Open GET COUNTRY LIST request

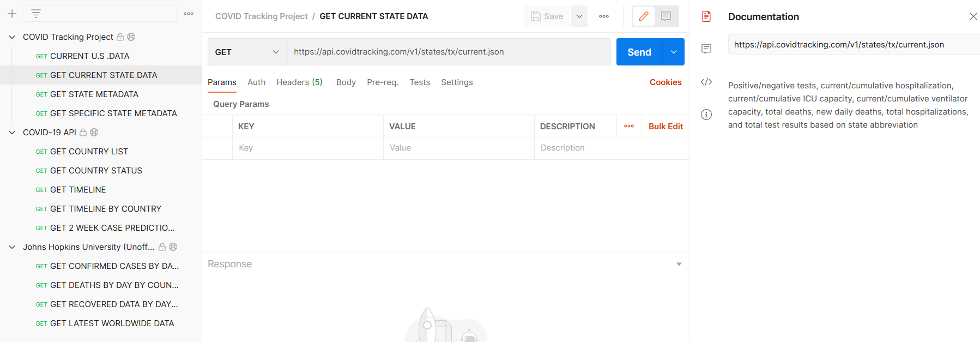pyautogui.click(x=101, y=152)
